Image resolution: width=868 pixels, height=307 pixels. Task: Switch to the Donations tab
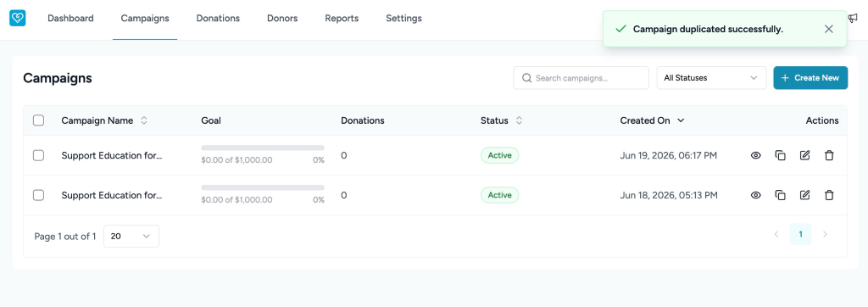(218, 19)
